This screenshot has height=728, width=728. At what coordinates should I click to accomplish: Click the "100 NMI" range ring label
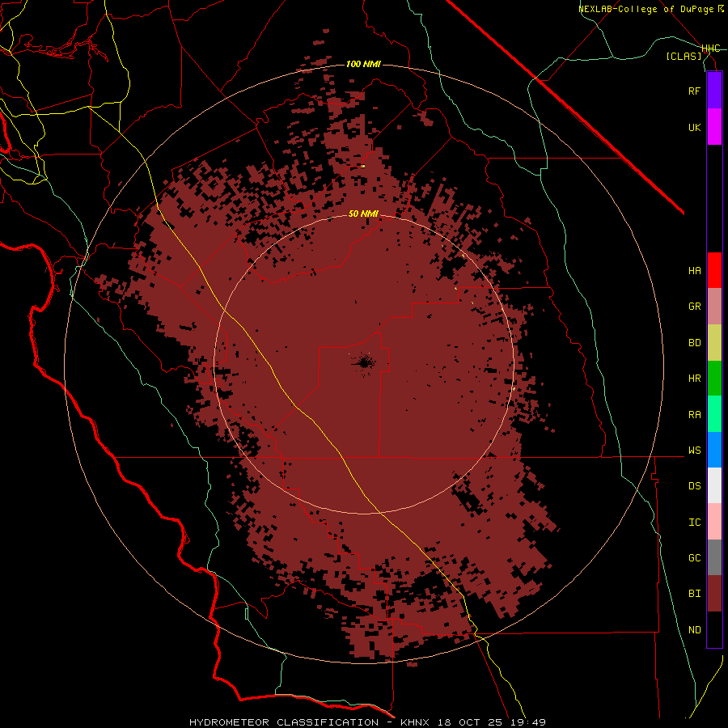coord(363,64)
